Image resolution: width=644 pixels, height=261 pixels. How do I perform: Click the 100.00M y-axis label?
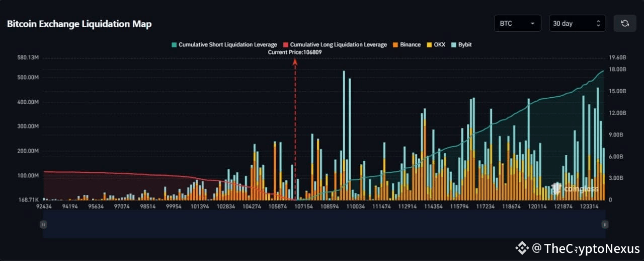pyautogui.click(x=28, y=176)
